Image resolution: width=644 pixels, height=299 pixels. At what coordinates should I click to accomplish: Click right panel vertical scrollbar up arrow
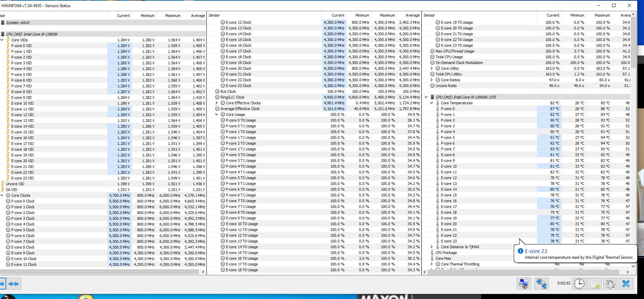(633, 15)
